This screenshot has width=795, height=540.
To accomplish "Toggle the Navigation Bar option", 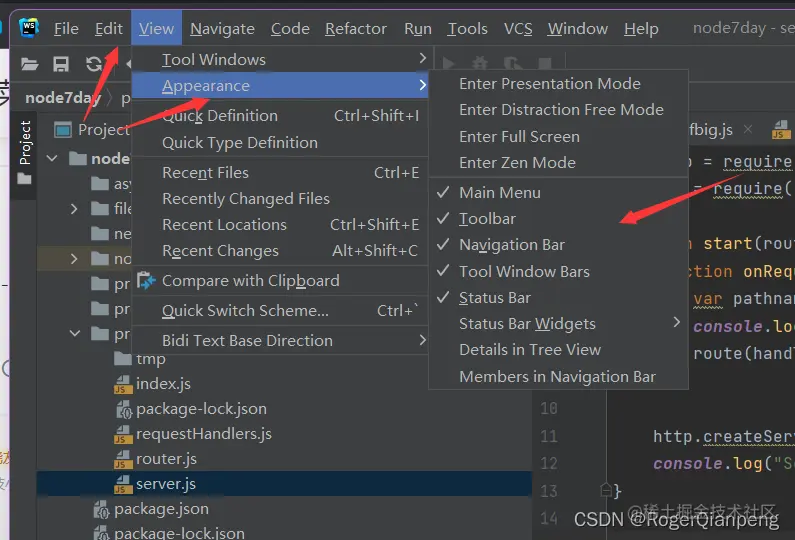I will (x=558, y=245).
